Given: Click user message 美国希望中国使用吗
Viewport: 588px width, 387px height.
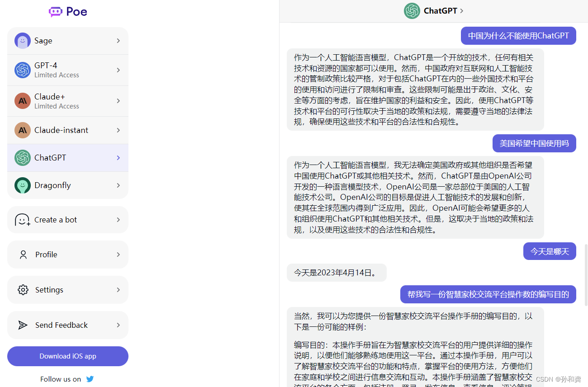Looking at the screenshot, I should [x=534, y=143].
